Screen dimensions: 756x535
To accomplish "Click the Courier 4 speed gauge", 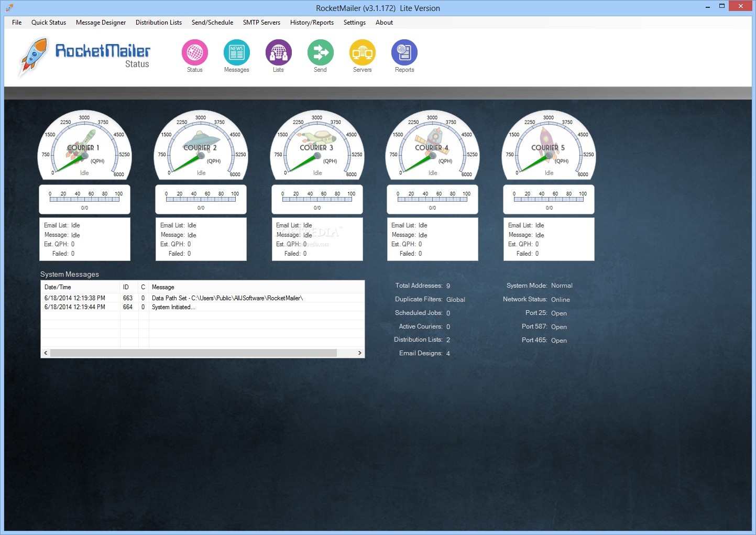I will (432, 145).
